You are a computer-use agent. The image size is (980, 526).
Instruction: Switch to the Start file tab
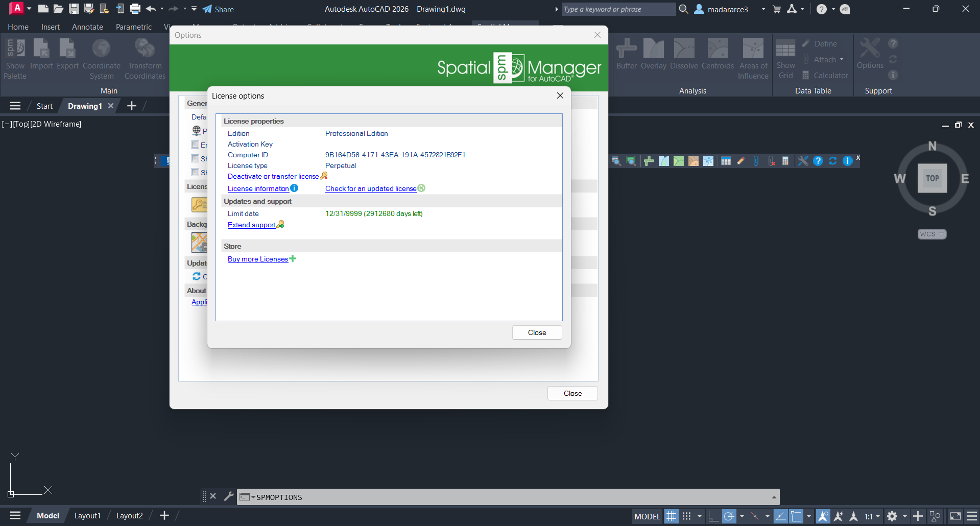44,106
